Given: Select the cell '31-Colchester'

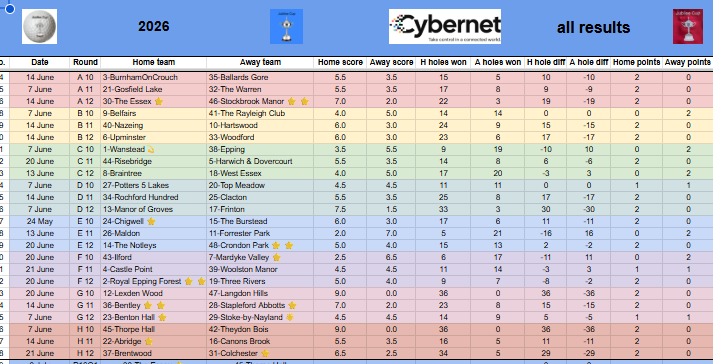Looking at the screenshot, I should 260,354.
